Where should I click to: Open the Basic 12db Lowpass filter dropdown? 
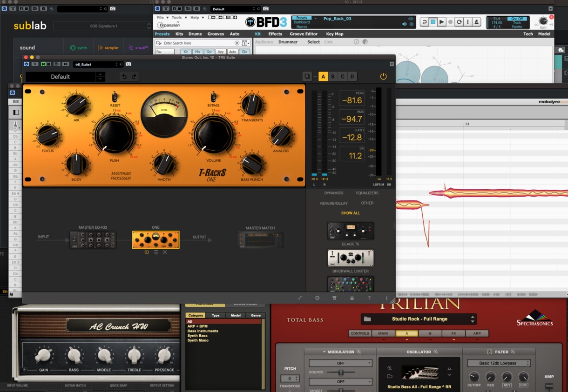click(x=499, y=363)
